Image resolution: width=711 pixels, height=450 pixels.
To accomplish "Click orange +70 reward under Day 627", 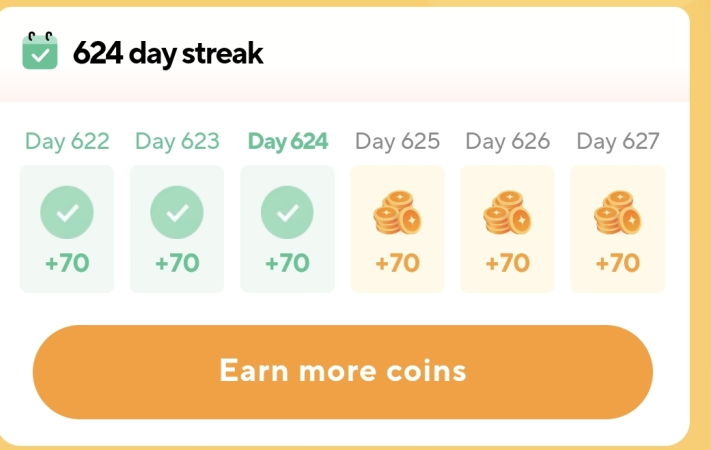I will [x=618, y=263].
